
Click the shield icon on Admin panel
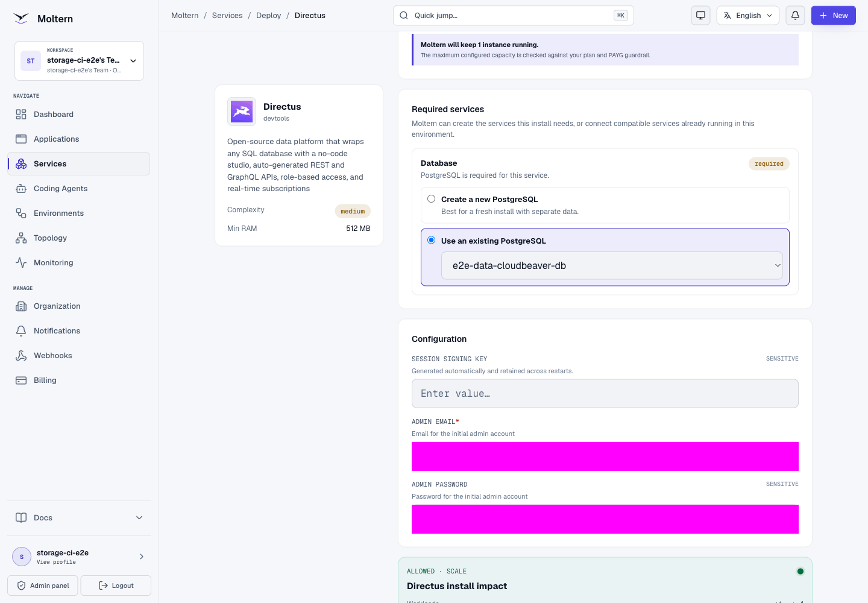click(21, 586)
